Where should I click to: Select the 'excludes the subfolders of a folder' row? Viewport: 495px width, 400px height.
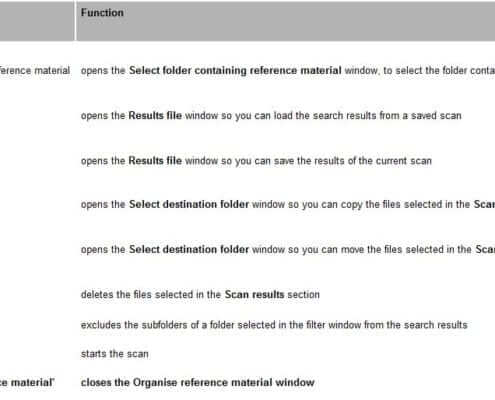pos(274,325)
